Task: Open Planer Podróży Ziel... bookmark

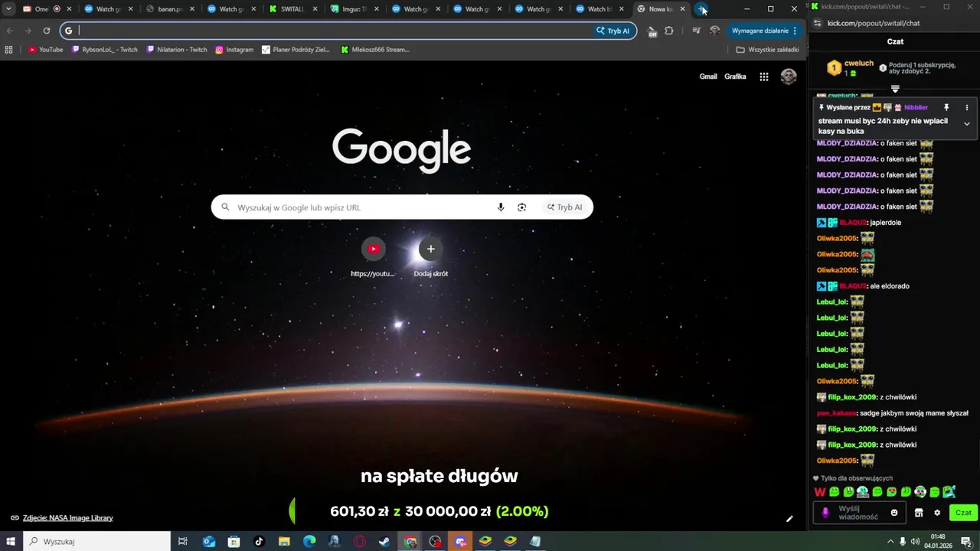Action: (296, 50)
